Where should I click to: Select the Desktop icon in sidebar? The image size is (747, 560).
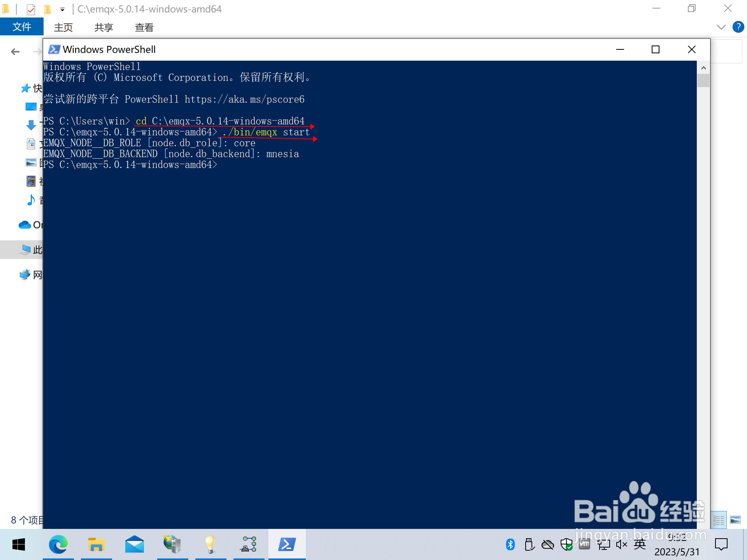pos(31,107)
